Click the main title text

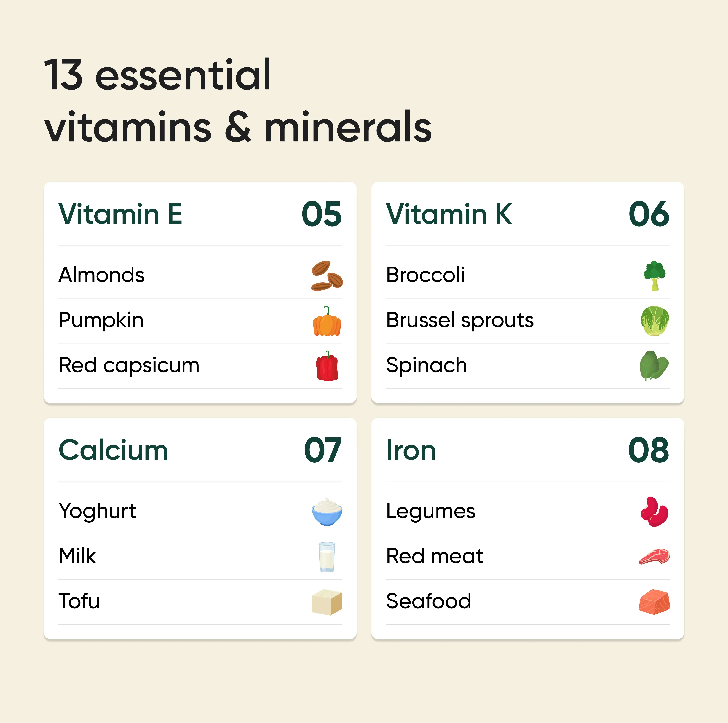(237, 101)
